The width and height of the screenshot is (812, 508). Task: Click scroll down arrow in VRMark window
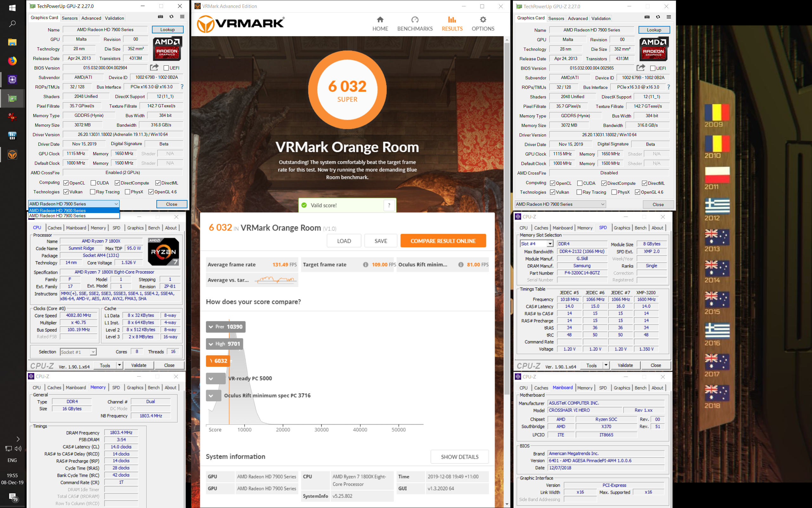tap(507, 504)
